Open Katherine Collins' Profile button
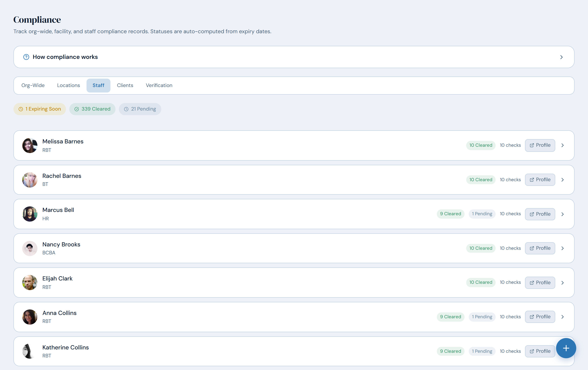Viewport: 588px width, 370px height. [540, 351]
